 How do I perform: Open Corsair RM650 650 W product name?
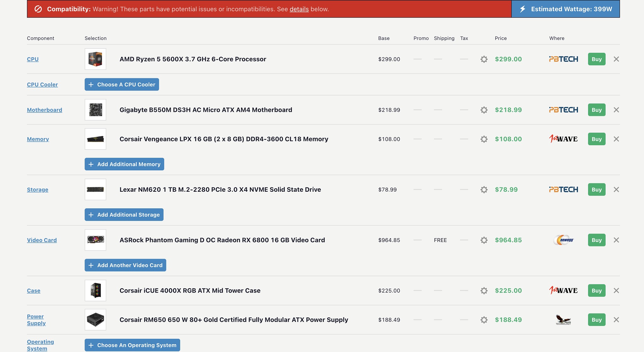234,320
